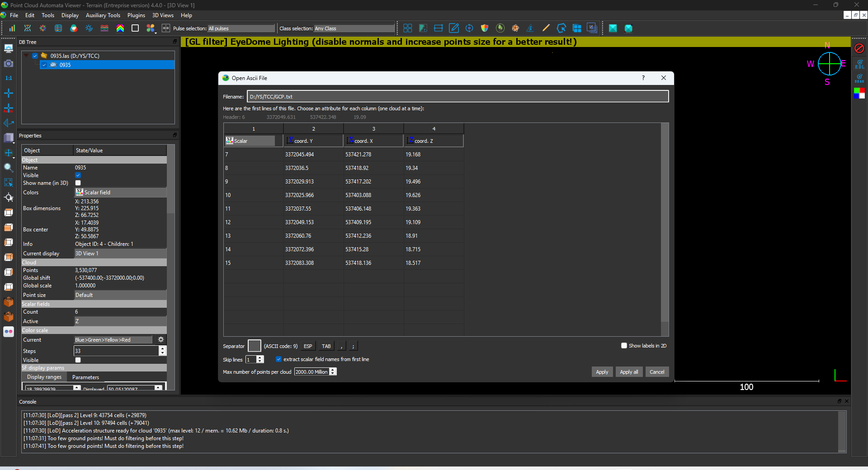Viewport: 868px width, 470px height.
Task: Toggle visibility checkbox of 0935.las file
Action: (35, 56)
